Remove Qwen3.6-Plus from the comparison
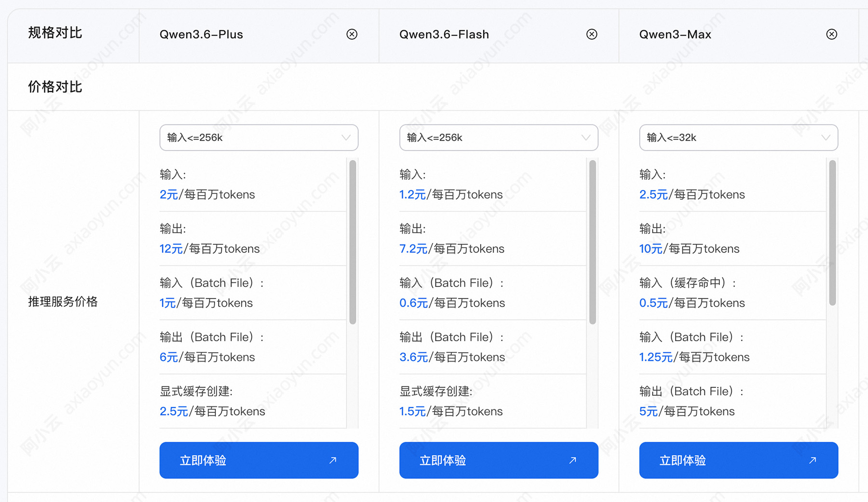Viewport: 868px width, 502px height. pos(352,34)
